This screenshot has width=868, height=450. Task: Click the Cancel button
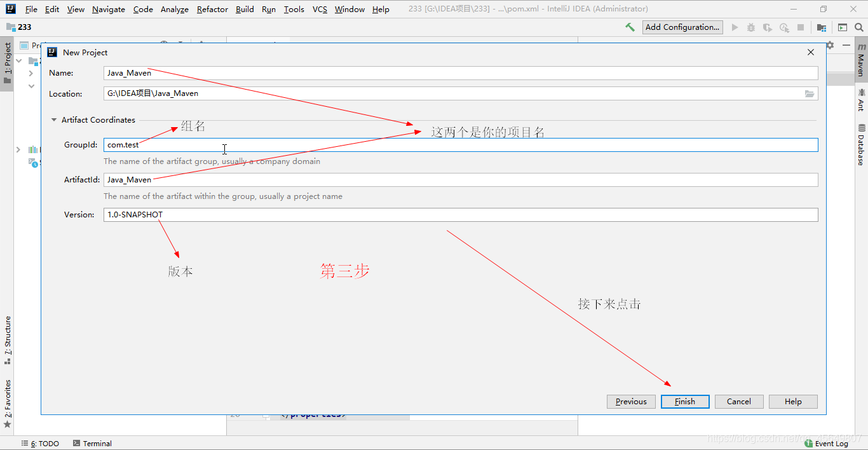(x=739, y=402)
